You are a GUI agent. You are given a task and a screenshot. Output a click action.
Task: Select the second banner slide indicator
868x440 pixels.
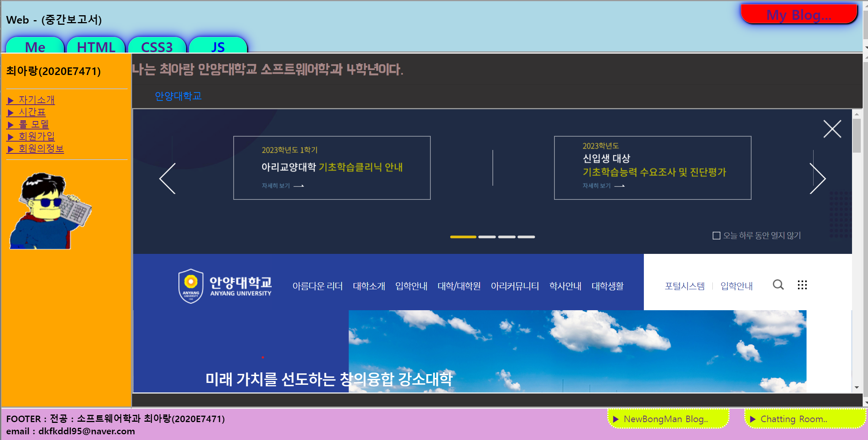pyautogui.click(x=487, y=237)
